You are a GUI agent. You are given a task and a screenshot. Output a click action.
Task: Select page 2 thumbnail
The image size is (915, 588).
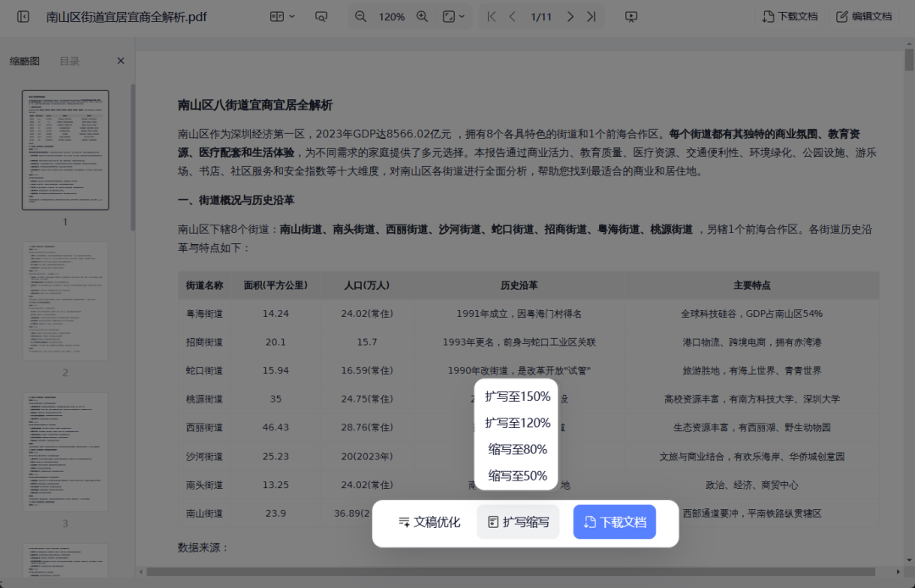click(x=65, y=301)
